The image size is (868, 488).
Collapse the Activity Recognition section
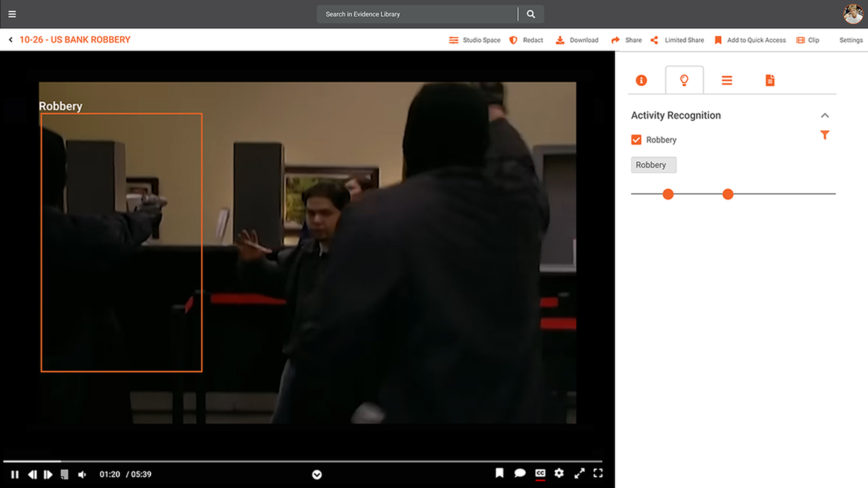tap(825, 116)
